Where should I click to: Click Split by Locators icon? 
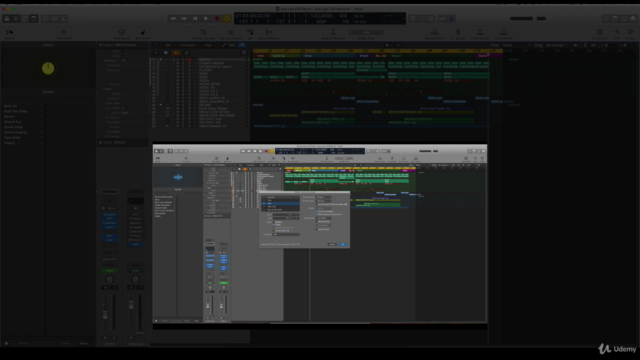(231, 33)
